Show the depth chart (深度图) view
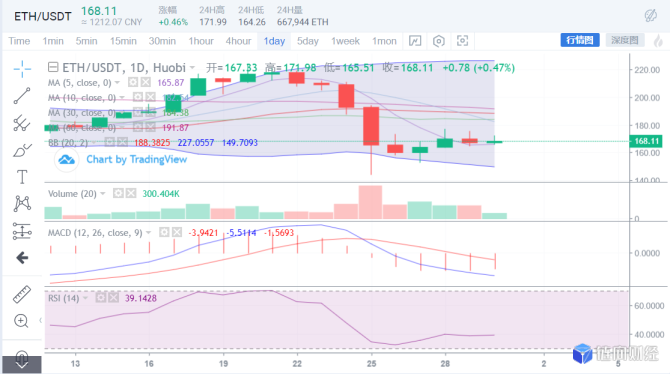The width and height of the screenshot is (670, 374). tap(625, 40)
